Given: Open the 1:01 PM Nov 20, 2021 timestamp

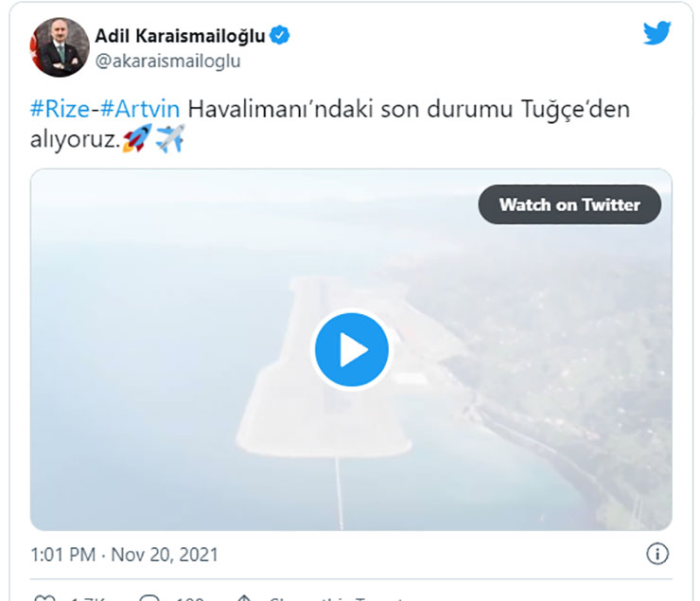Looking at the screenshot, I should [x=124, y=555].
